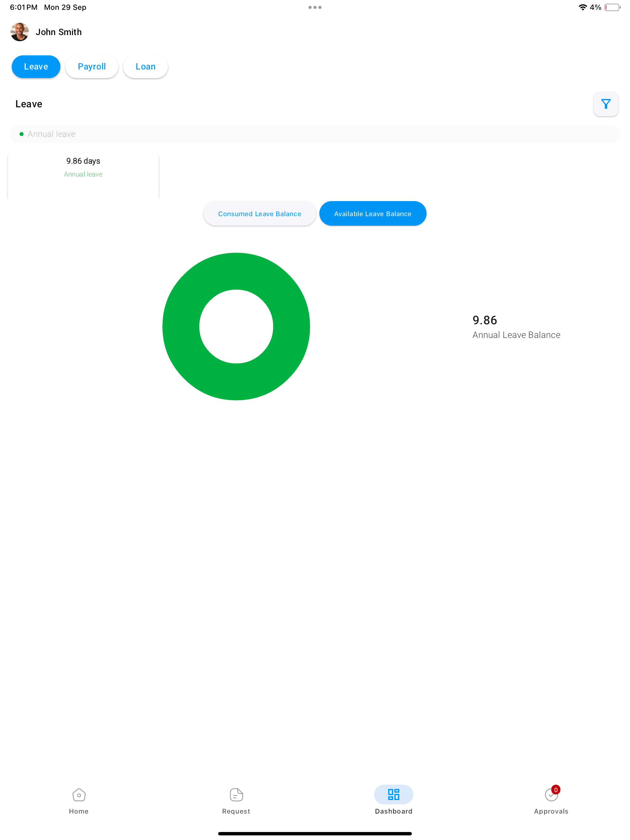The width and height of the screenshot is (630, 840).
Task: Tap the Home icon in bottom navigation
Action: [79, 794]
